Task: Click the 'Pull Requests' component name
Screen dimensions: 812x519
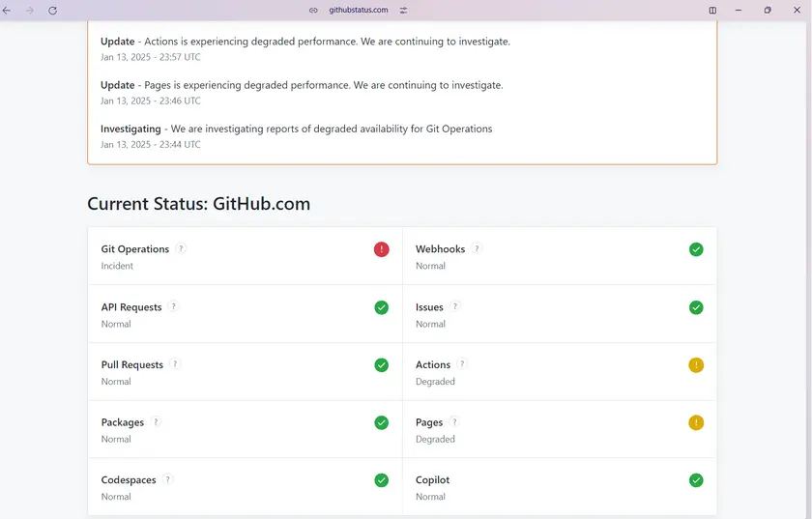Action: 132,364
